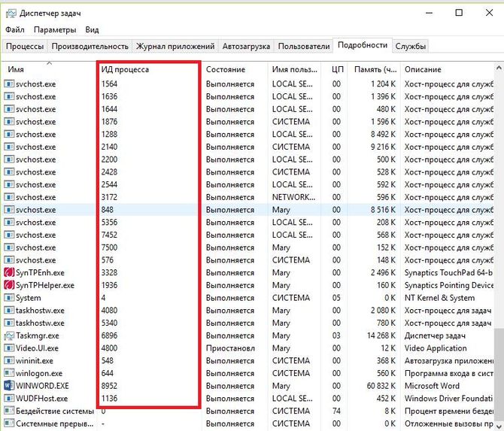Click icon of svchost.exe PID 2140
This screenshot has height=431, width=504.
coord(9,147)
